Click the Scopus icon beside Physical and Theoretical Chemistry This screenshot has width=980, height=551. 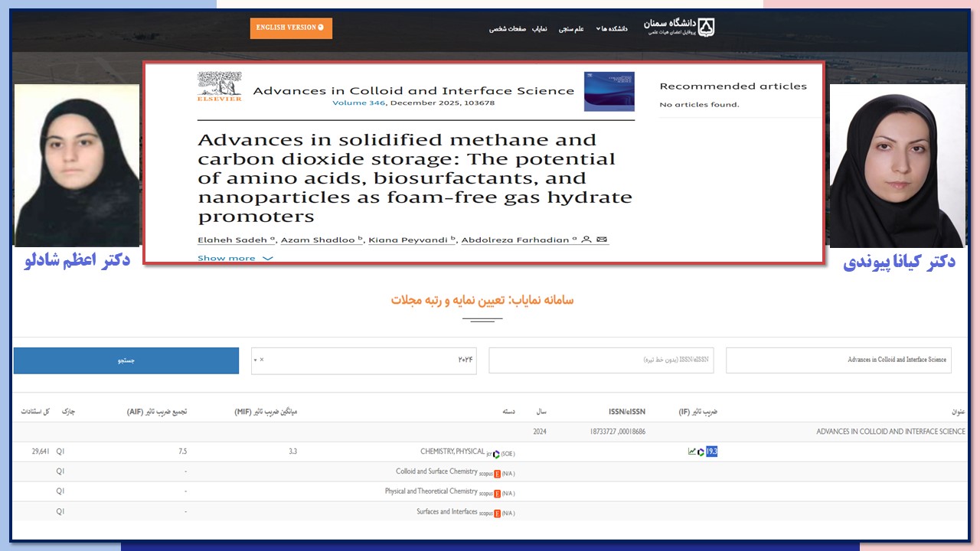(497, 493)
